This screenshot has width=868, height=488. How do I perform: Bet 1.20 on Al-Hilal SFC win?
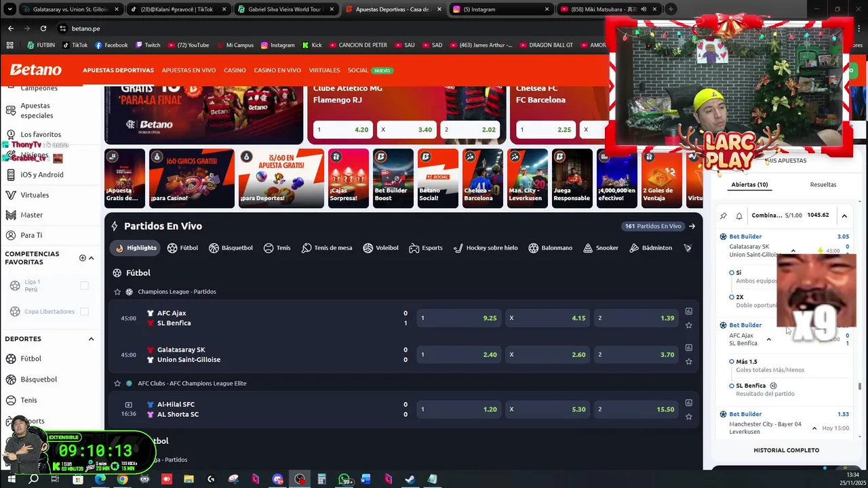[458, 409]
